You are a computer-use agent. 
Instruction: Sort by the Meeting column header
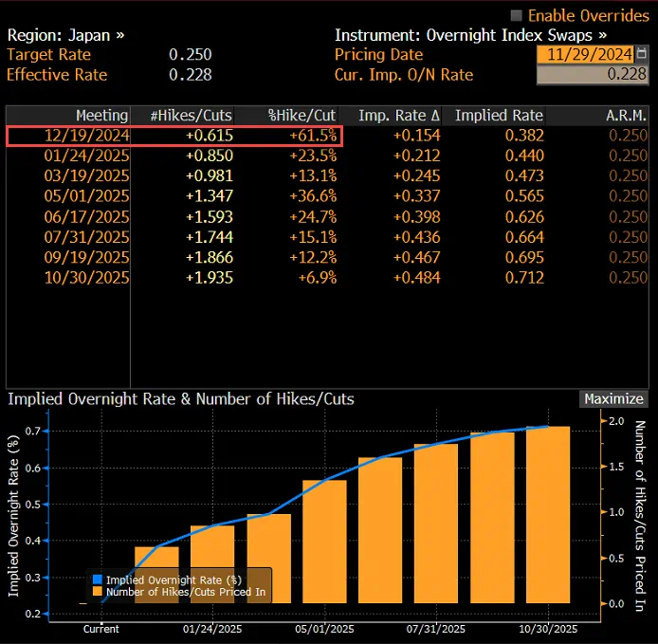101,115
